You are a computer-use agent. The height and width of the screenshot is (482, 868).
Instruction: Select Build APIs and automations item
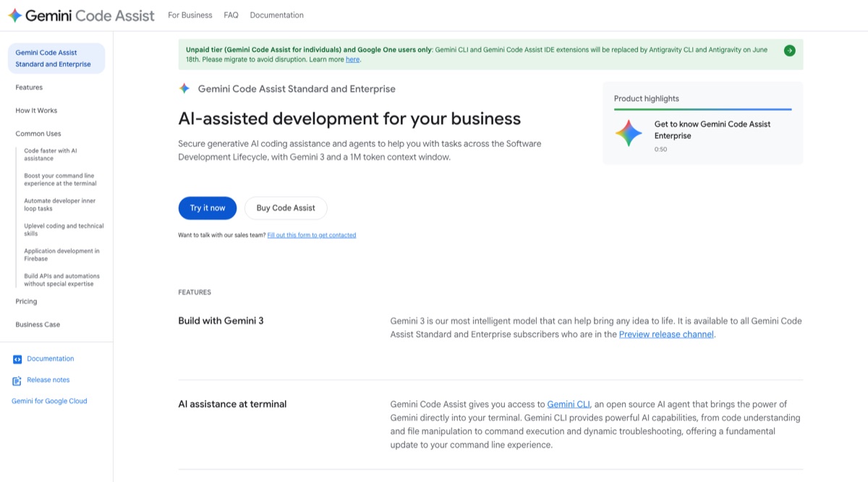(x=61, y=280)
